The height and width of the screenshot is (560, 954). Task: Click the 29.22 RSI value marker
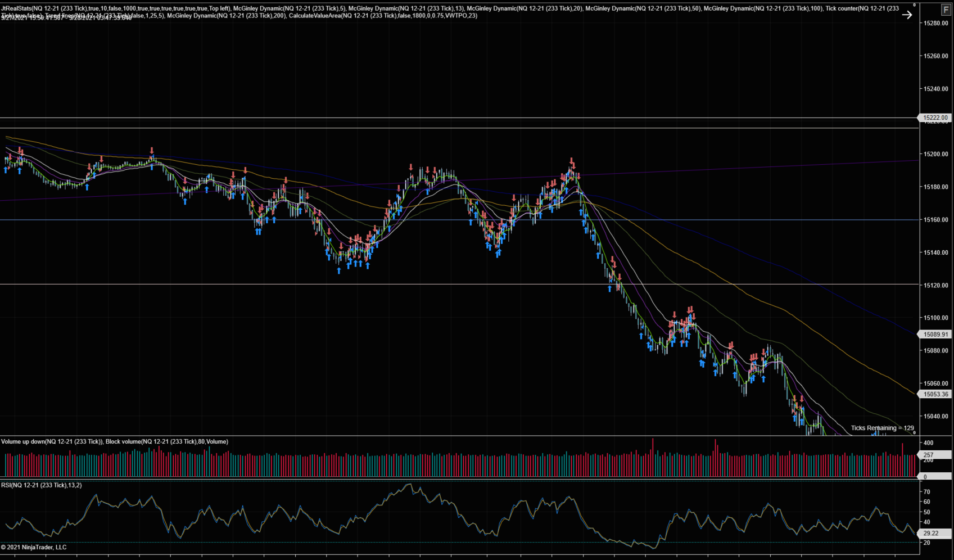pos(935,533)
